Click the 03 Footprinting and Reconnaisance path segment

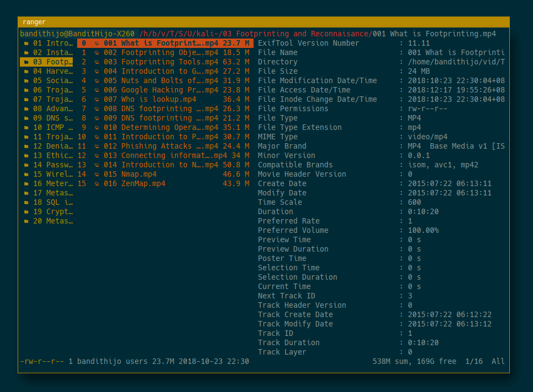(x=297, y=34)
